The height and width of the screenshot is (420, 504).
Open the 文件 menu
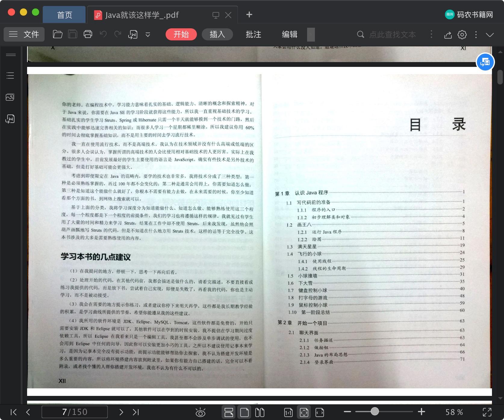coord(24,34)
